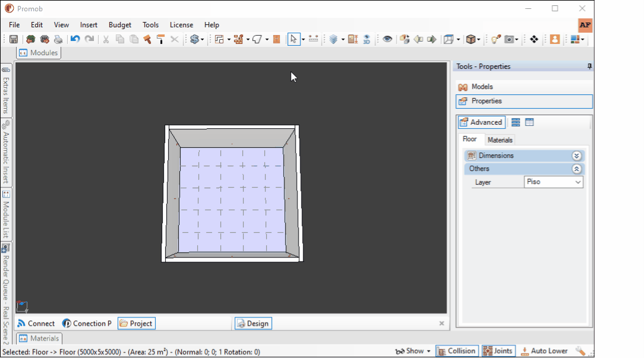Undo the last action
The width and height of the screenshot is (644, 358).
tap(75, 39)
